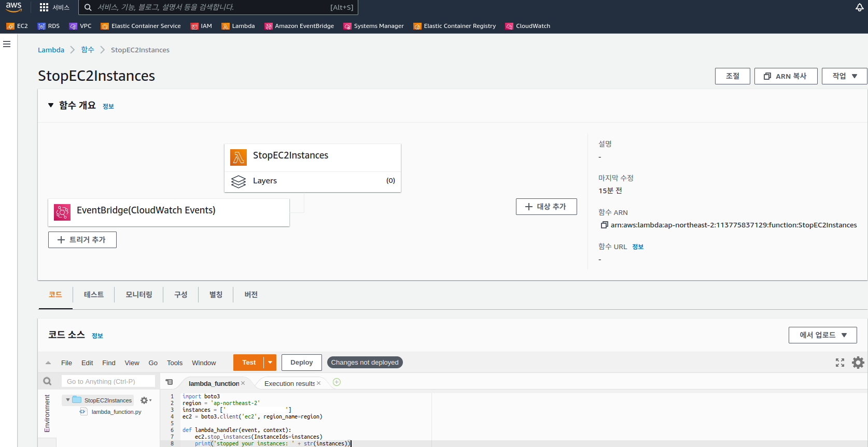Open editor preferences gear
868x447 pixels.
coord(858,363)
